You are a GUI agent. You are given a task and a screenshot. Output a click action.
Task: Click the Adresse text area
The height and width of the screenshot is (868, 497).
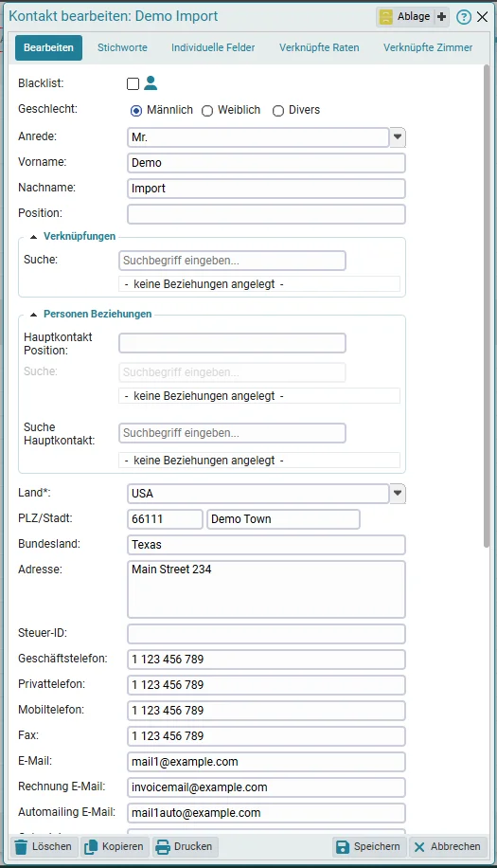pos(266,589)
